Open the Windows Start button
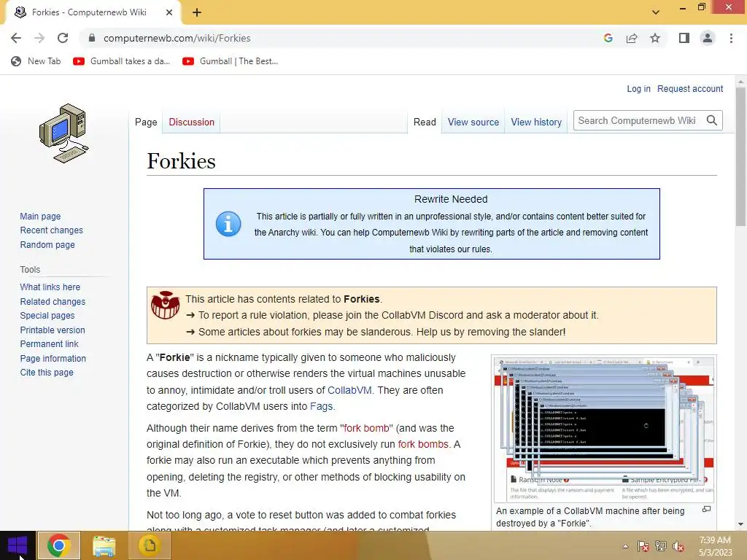This screenshot has height=560, width=747. coord(18,545)
